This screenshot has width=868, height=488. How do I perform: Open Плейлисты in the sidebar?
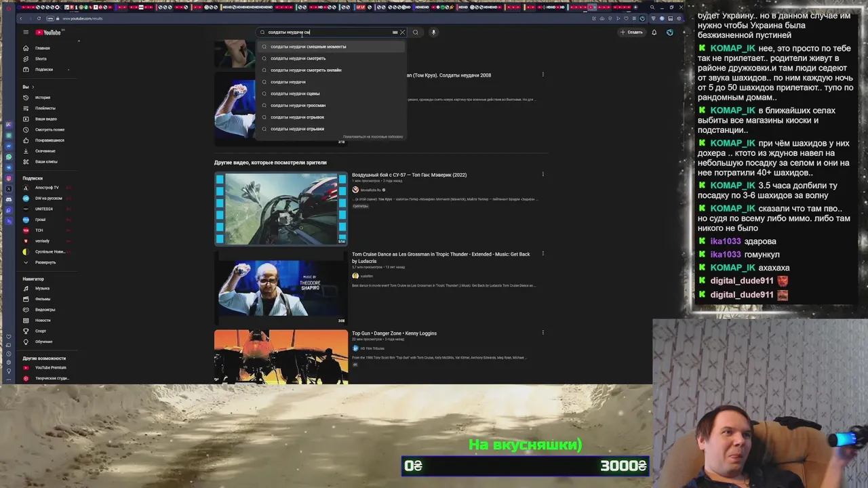click(45, 108)
